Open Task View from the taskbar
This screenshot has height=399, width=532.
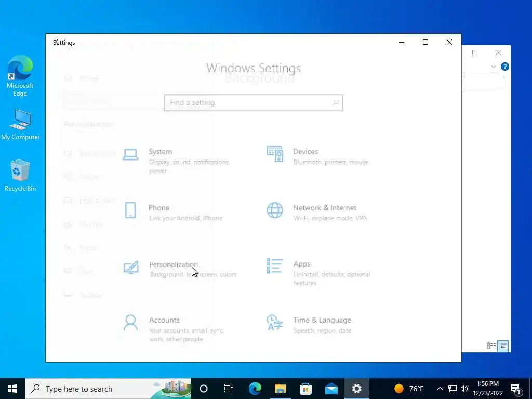(x=229, y=389)
